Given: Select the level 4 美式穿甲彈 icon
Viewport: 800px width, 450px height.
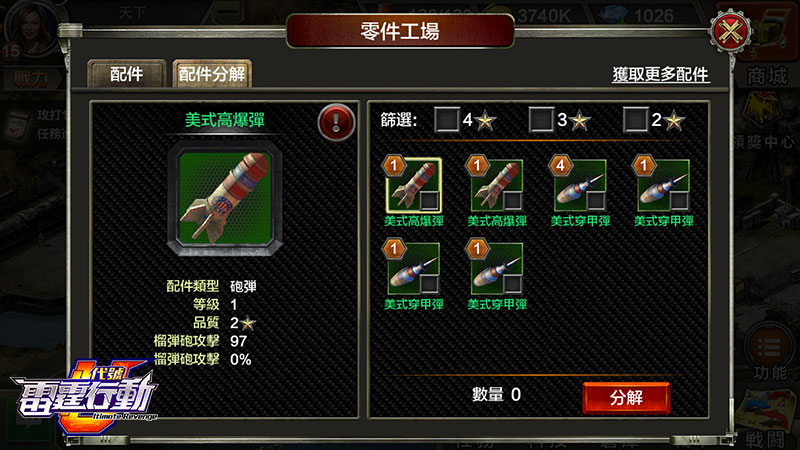Looking at the screenshot, I should [580, 185].
